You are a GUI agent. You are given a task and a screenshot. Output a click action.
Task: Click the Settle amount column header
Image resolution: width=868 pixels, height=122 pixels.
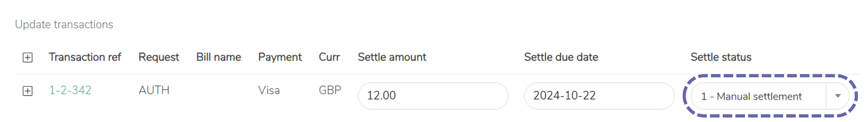point(392,57)
